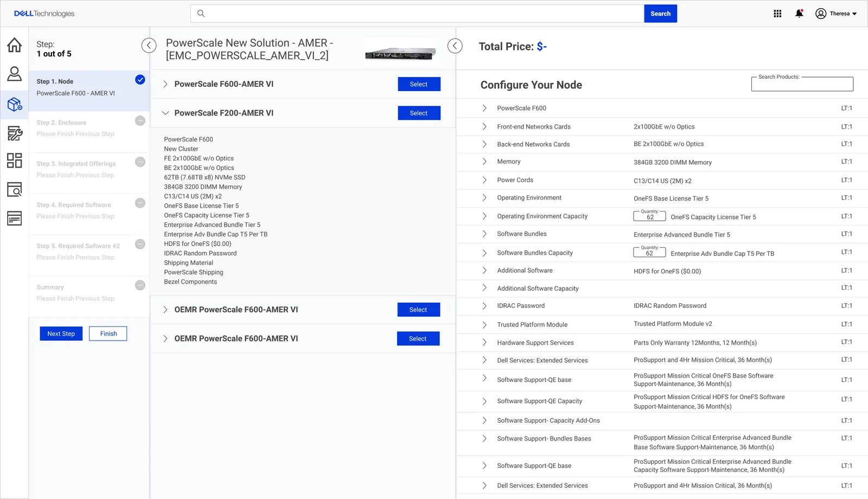This screenshot has height=499, width=868.
Task: Go to Home in the left sidebar
Action: pyautogui.click(x=15, y=45)
